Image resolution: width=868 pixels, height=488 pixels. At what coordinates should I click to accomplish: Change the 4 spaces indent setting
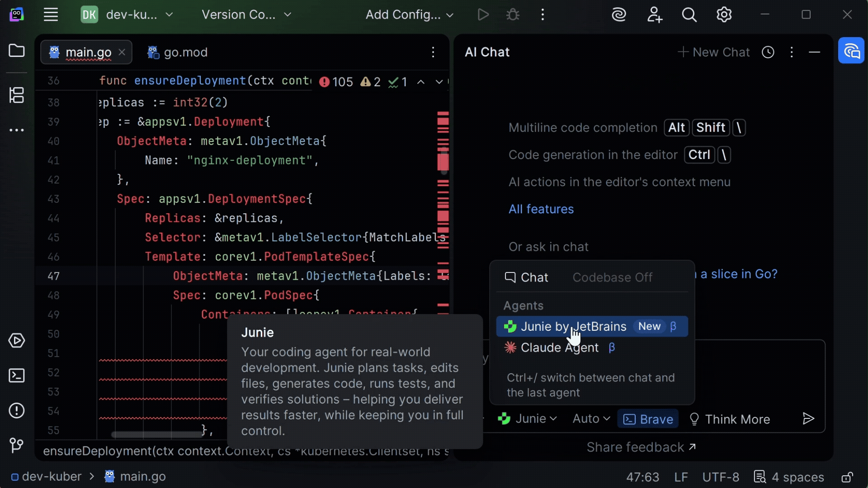point(789,477)
